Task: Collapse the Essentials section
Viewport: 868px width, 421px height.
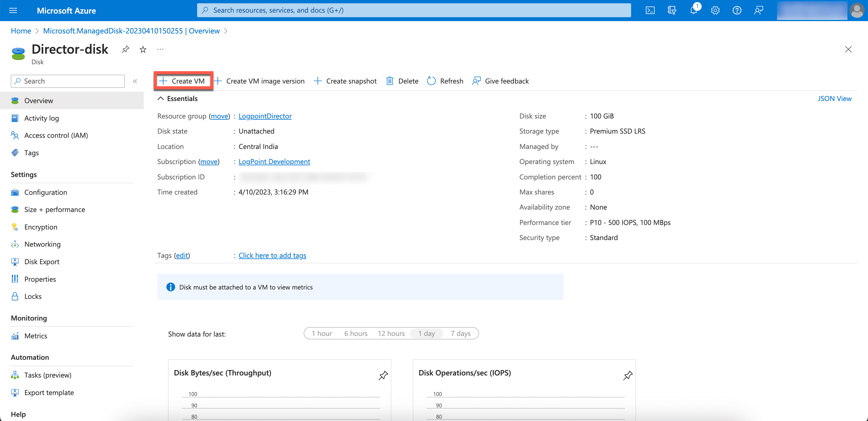Action: point(161,98)
